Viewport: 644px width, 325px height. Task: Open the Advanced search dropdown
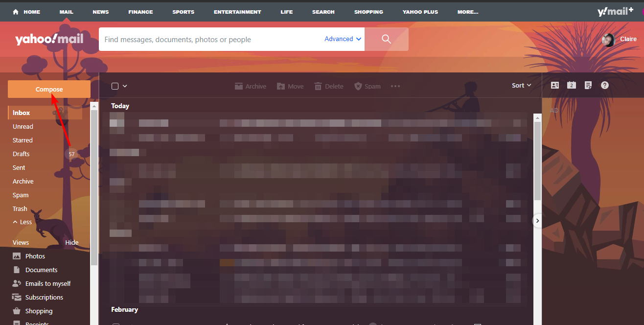point(343,39)
